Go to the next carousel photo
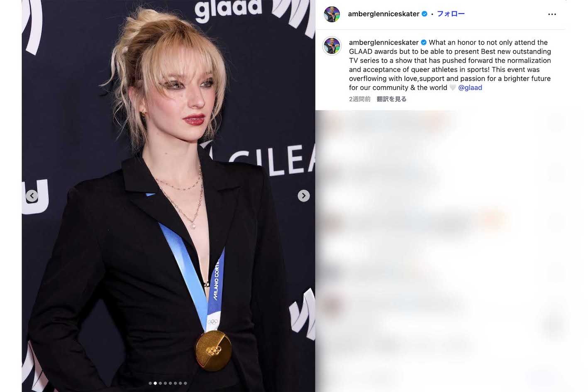This screenshot has height=392, width=588. click(304, 195)
